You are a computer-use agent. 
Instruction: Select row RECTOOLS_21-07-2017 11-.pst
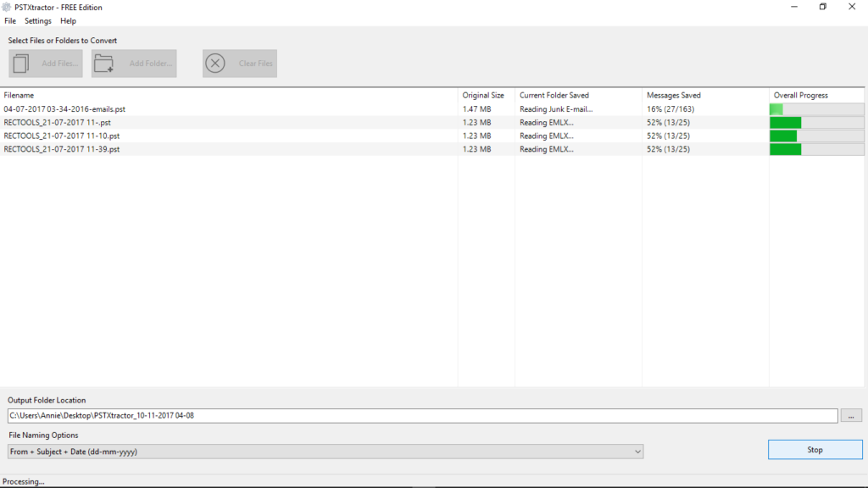point(431,122)
